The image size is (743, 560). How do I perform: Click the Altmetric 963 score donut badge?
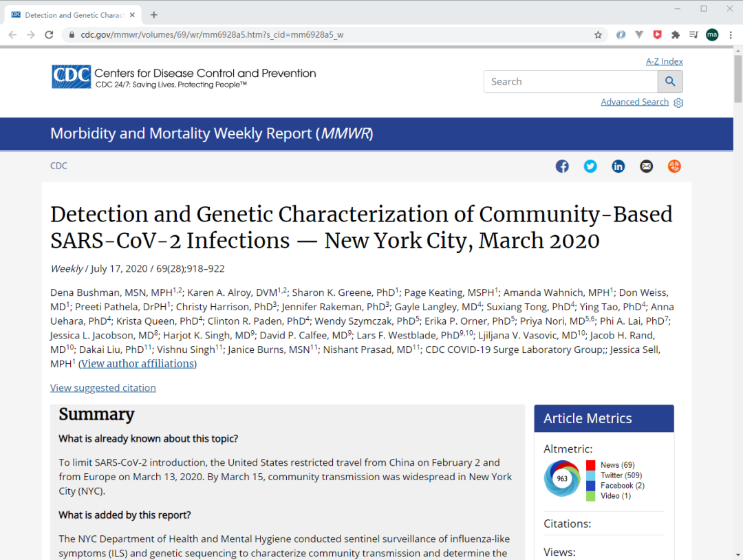[x=562, y=478]
